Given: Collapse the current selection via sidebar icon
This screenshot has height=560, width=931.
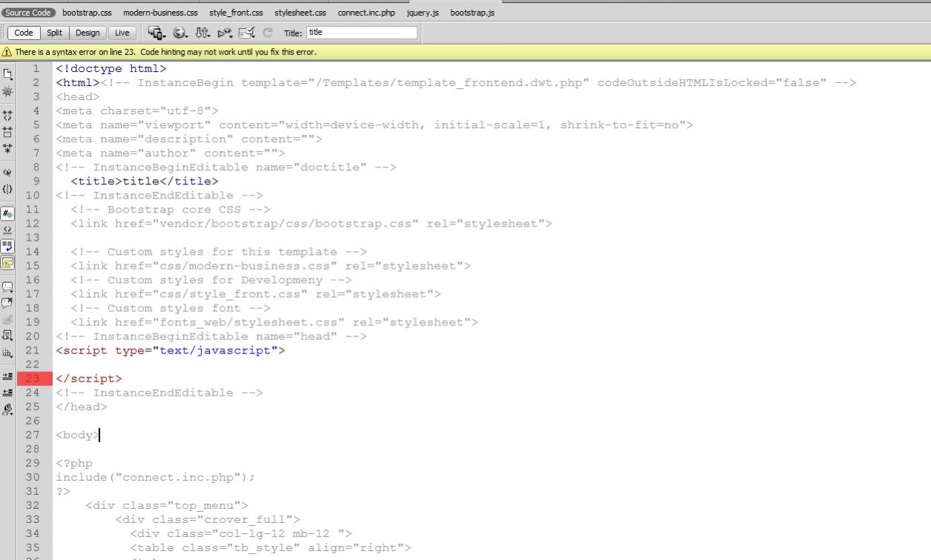Looking at the screenshot, I should pos(7,133).
